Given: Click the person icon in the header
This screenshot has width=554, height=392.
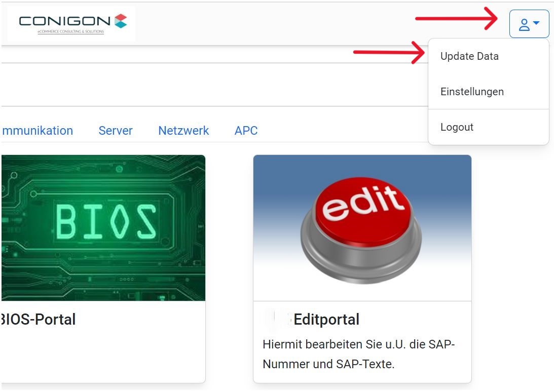Looking at the screenshot, I should pyautogui.click(x=524, y=24).
